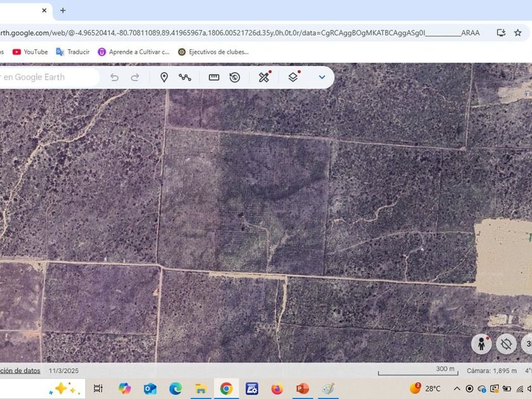This screenshot has height=399, width=532.
Task: Toggle 3D view button at right edge
Action: pos(527,344)
